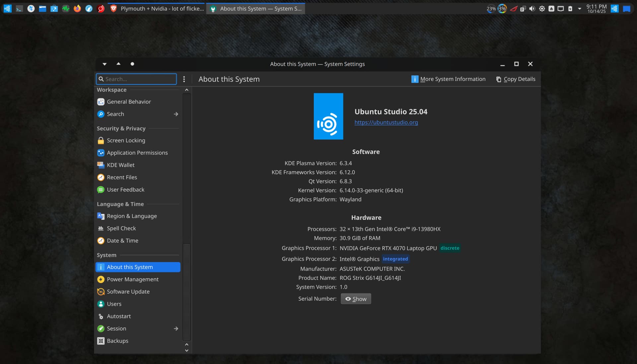Screen dimensions: 637x364
Task: Open the sidebar three-dot options menu
Action: (184, 79)
